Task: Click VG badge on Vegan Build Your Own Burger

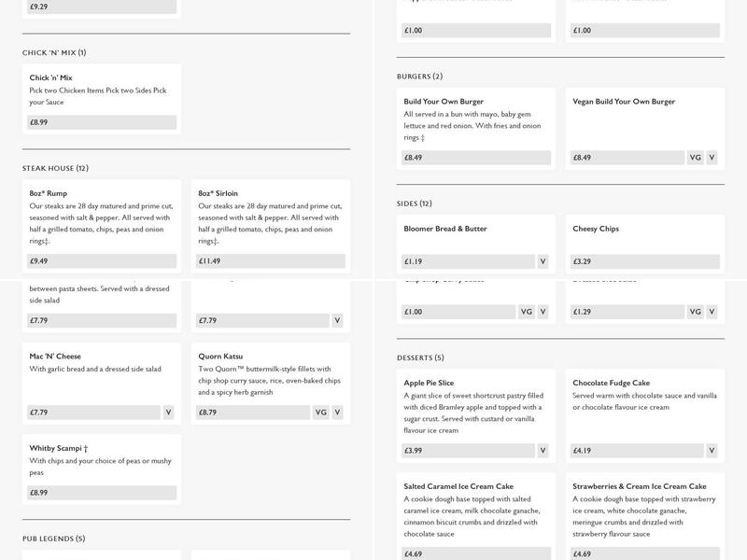Action: pyautogui.click(x=695, y=158)
